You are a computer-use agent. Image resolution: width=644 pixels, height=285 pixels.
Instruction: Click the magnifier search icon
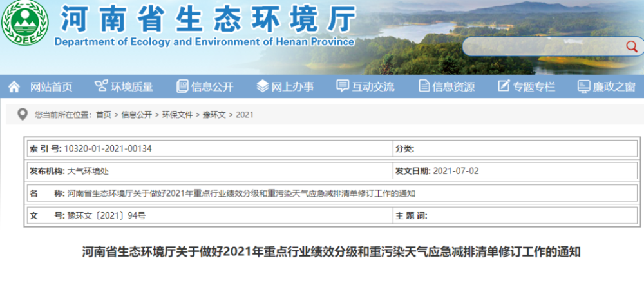[632, 47]
